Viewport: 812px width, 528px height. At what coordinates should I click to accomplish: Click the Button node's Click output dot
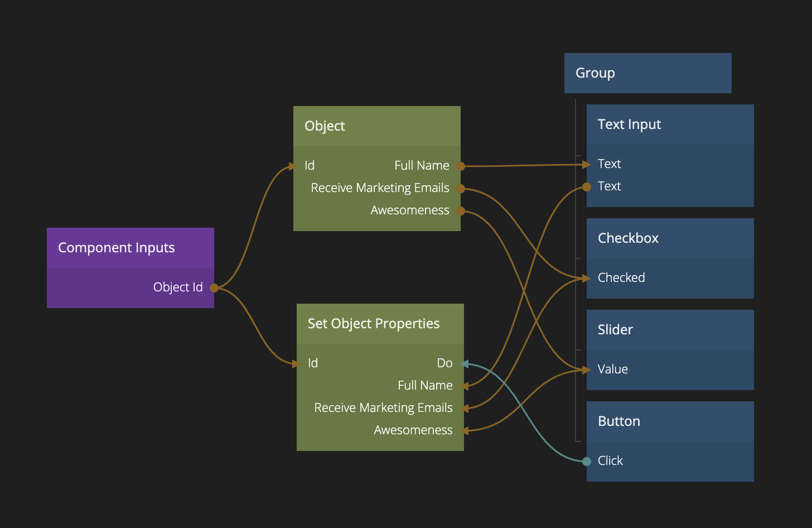[x=587, y=462]
